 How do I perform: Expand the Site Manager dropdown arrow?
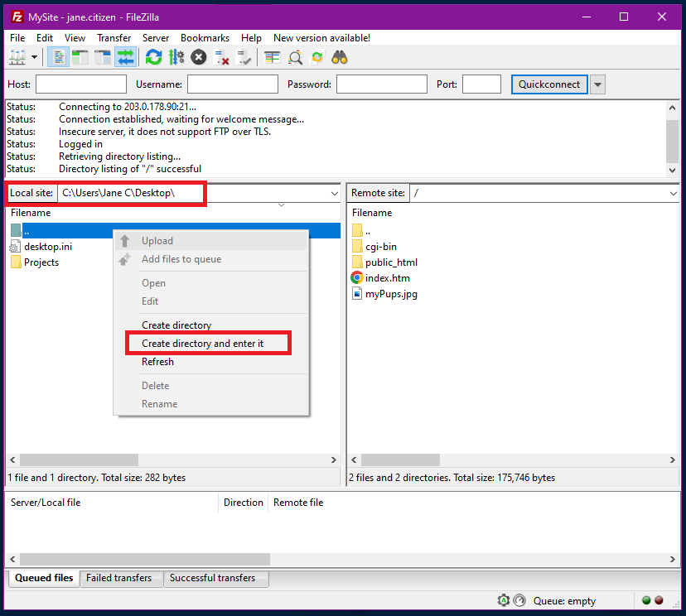point(33,56)
